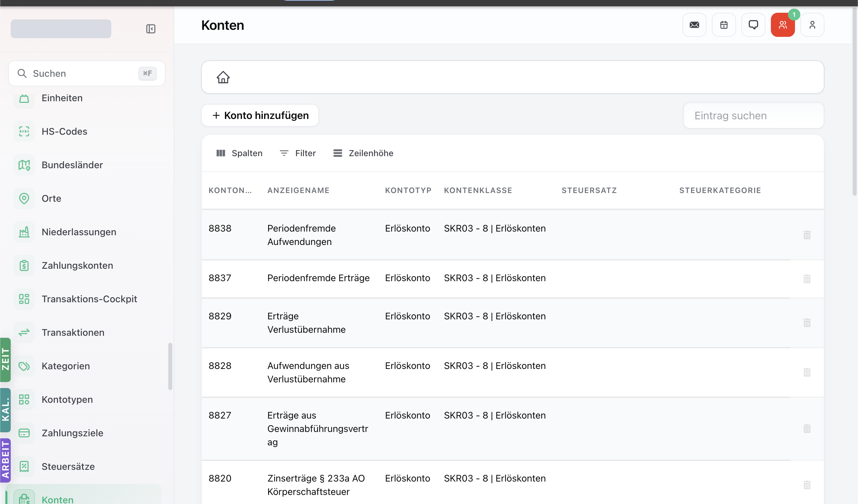This screenshot has height=504, width=858.
Task: Click the HS-Codes sidebar icon
Action: pos(24,131)
